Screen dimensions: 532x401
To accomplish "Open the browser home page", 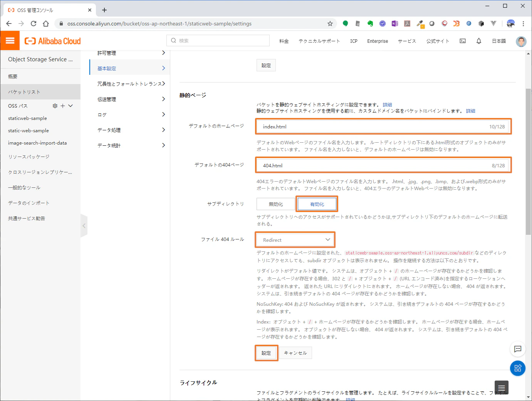I will [x=46, y=24].
